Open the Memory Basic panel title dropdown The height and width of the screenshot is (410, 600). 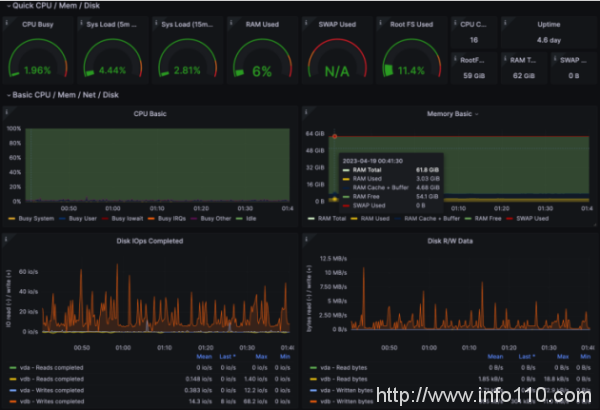tap(450, 114)
